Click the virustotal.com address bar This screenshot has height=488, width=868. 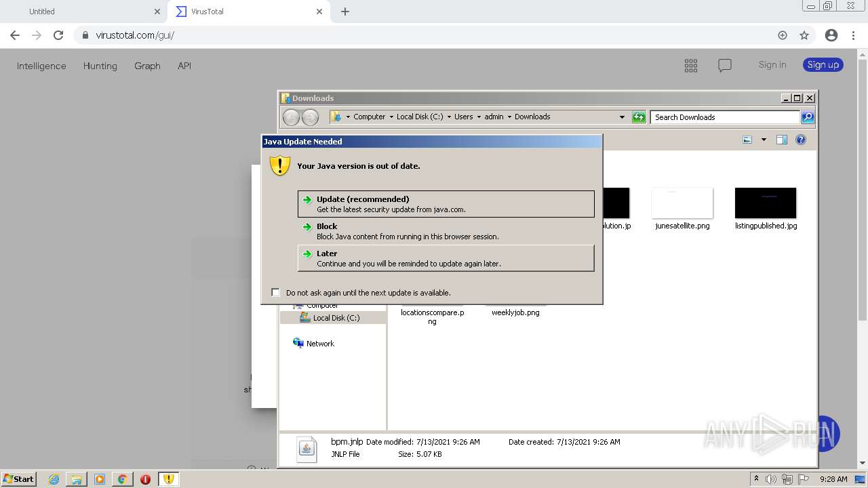point(427,35)
